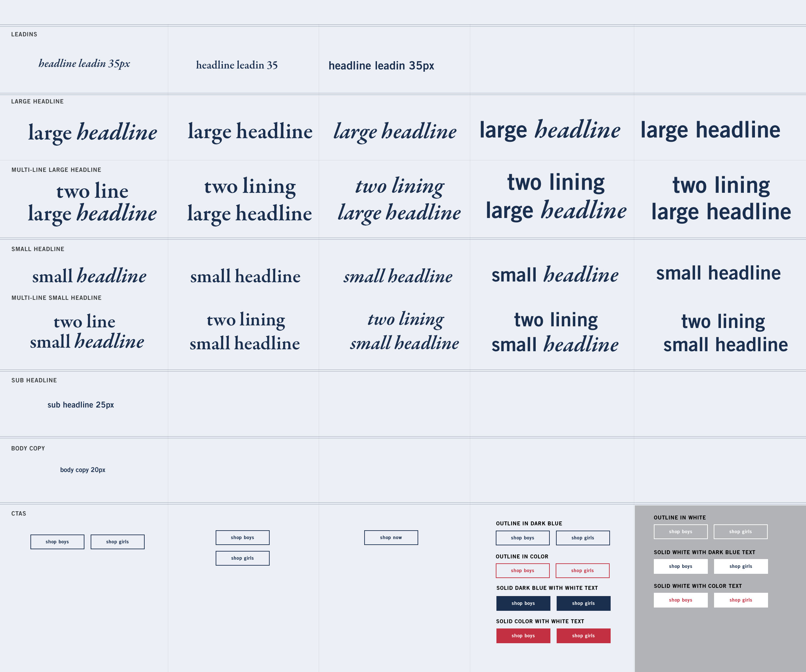Click the 'MULTI-LINE SMALL HEADLINE' label
This screenshot has height=672, width=806.
point(56,298)
